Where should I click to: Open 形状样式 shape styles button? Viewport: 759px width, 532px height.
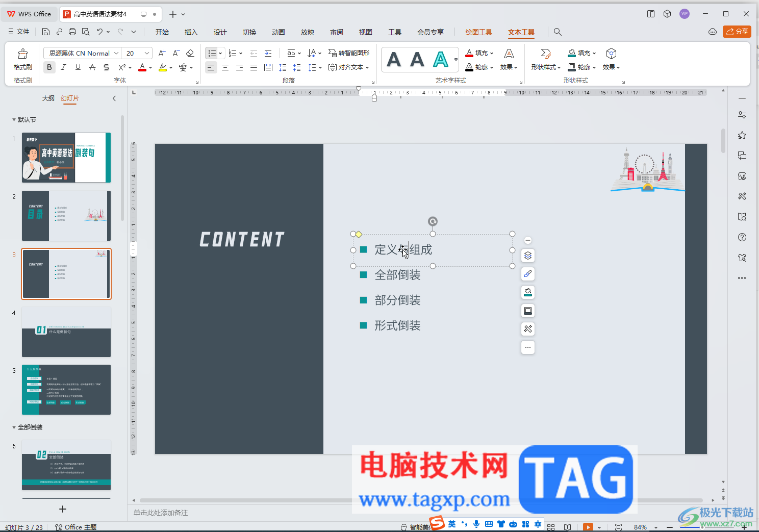coord(545,60)
